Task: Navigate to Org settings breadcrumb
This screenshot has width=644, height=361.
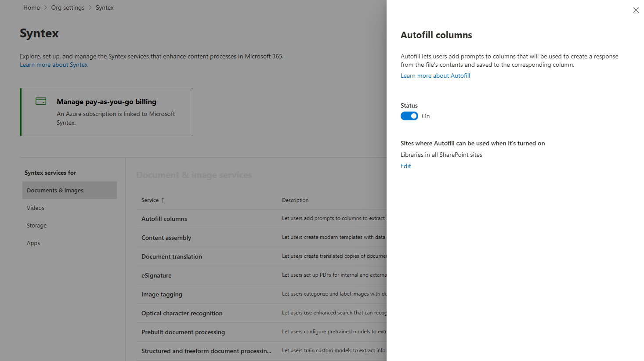Action: [x=68, y=7]
